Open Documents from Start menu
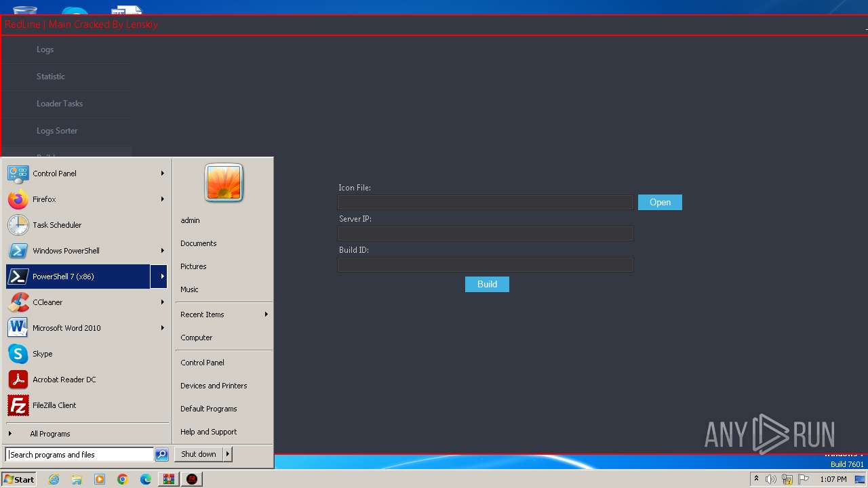868x488 pixels. (x=199, y=243)
